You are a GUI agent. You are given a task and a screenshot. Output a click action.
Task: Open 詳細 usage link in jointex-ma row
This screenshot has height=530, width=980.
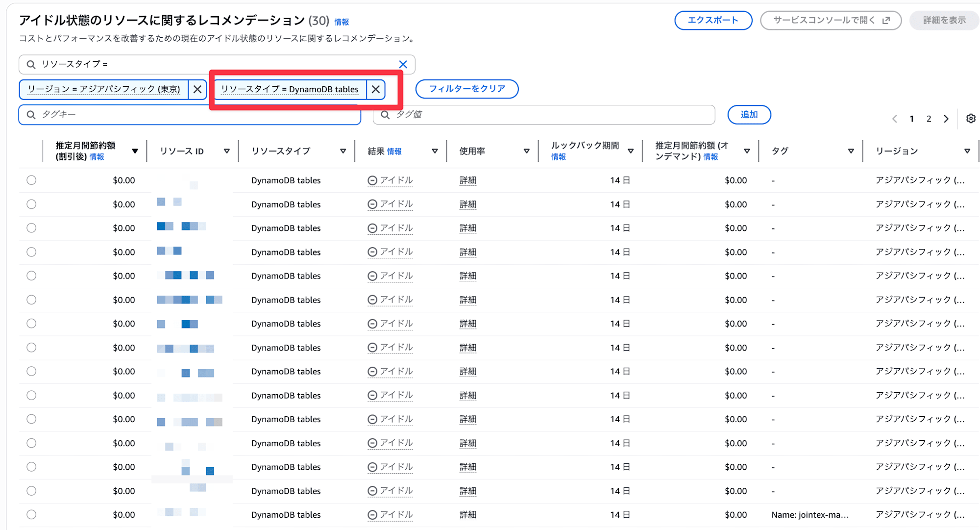pos(468,515)
